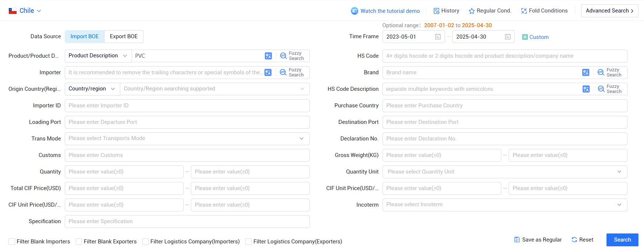The height and width of the screenshot is (250, 644).
Task: Click the translate icon in Product Description field
Action: [268, 56]
